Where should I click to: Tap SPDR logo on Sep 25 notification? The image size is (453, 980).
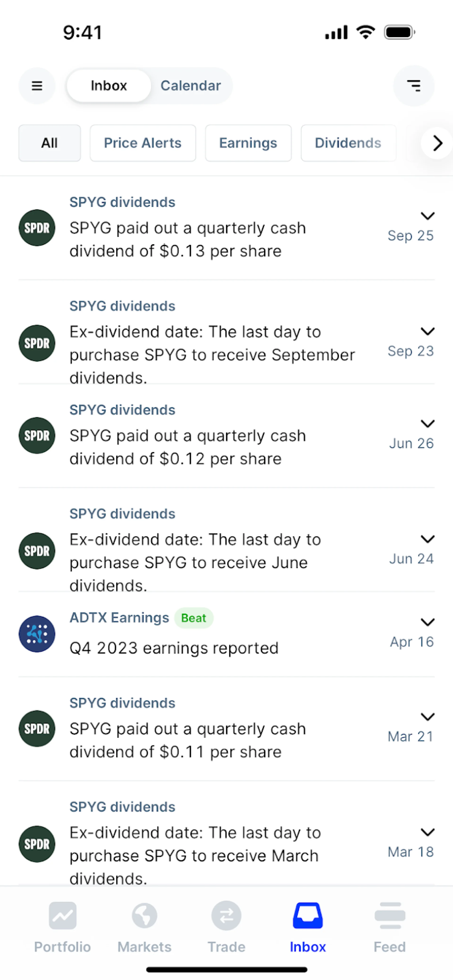[x=37, y=228]
